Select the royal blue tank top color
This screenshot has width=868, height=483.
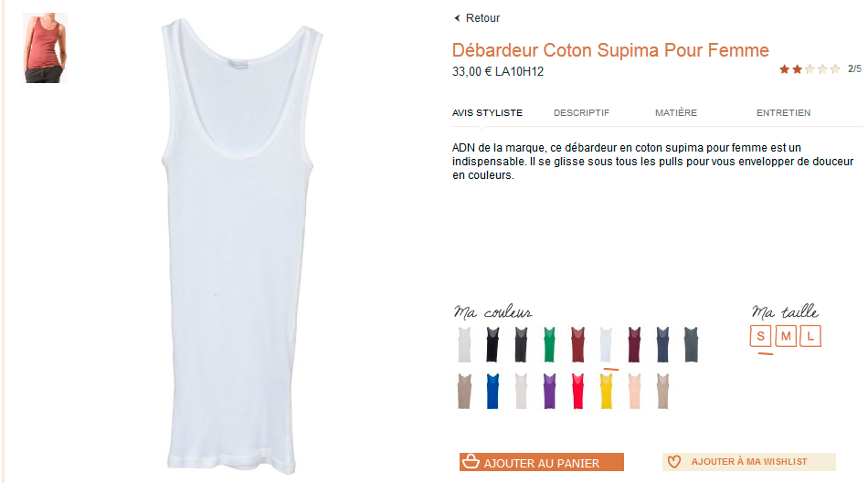pyautogui.click(x=492, y=391)
